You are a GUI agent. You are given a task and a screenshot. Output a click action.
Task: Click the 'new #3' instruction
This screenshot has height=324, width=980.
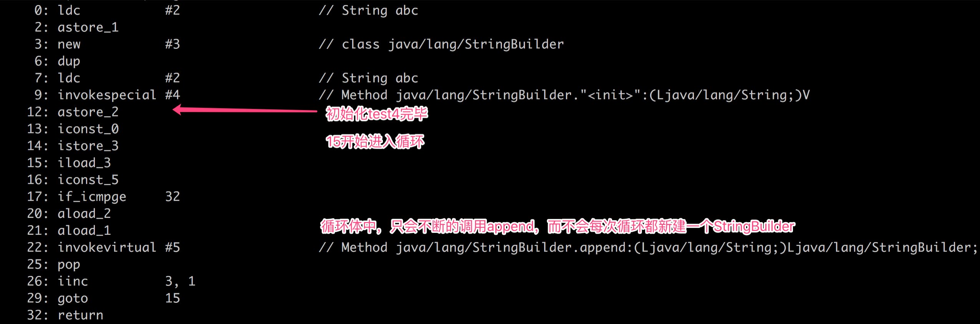pyautogui.click(x=119, y=44)
